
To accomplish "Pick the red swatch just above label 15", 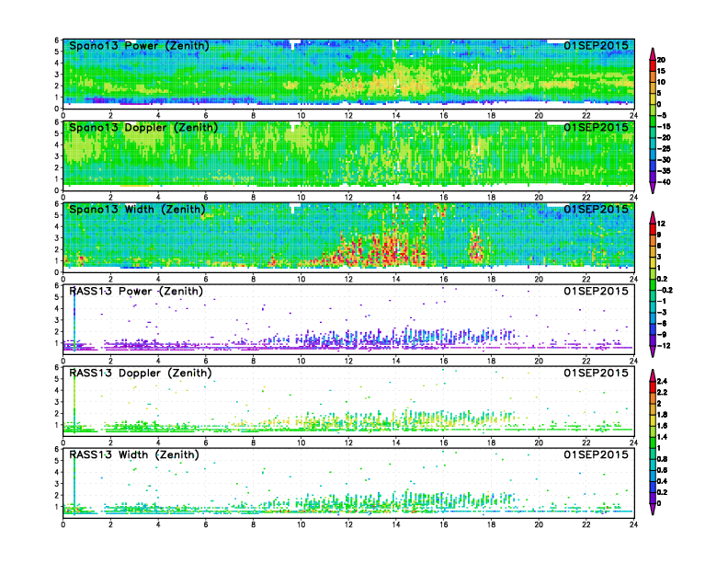I will pyautogui.click(x=653, y=65).
